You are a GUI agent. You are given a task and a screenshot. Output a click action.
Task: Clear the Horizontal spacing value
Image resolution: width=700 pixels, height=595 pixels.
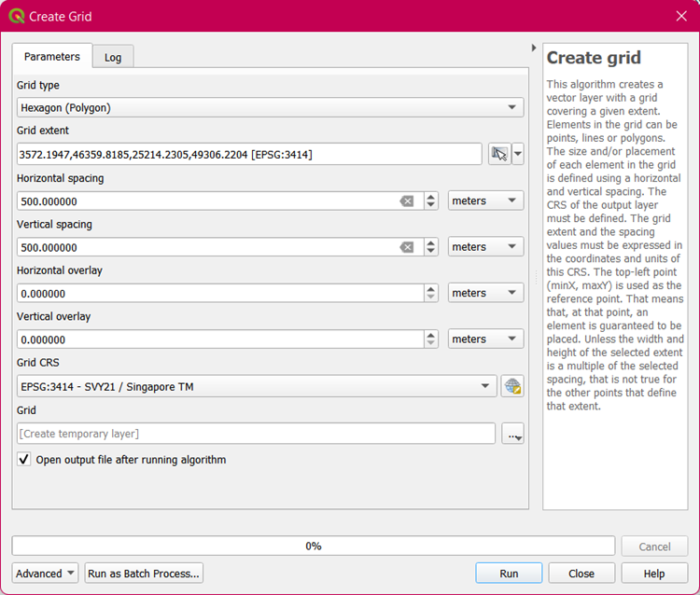[407, 201]
